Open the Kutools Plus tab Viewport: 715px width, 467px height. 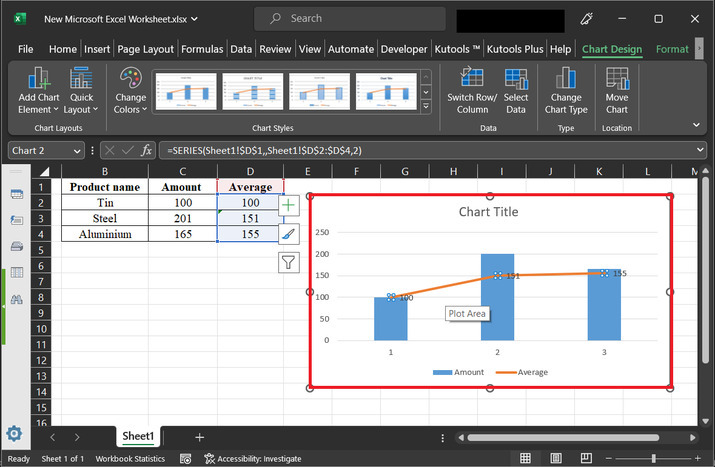point(515,49)
